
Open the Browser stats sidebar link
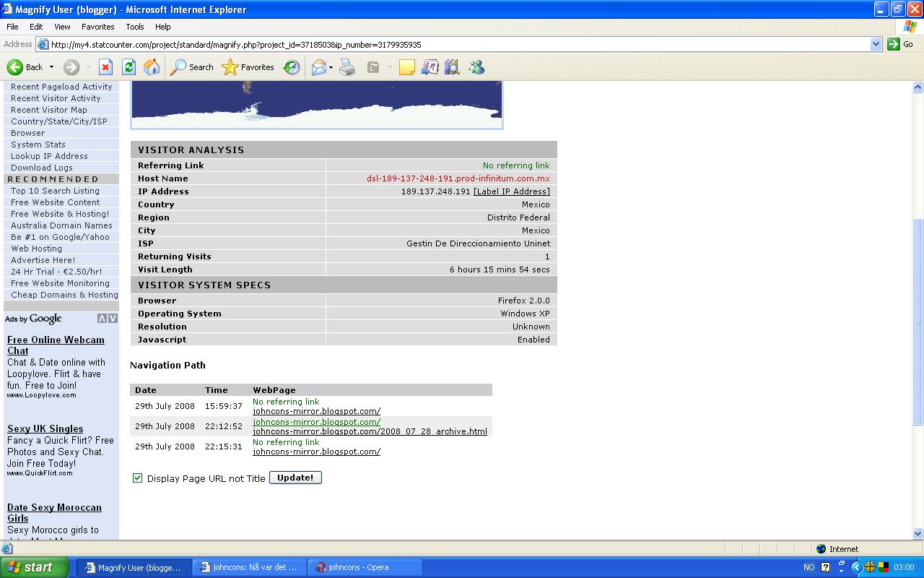tap(27, 133)
